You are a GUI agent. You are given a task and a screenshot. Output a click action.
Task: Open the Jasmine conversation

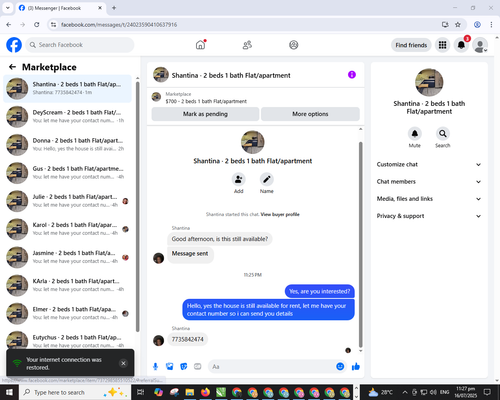(x=67, y=257)
